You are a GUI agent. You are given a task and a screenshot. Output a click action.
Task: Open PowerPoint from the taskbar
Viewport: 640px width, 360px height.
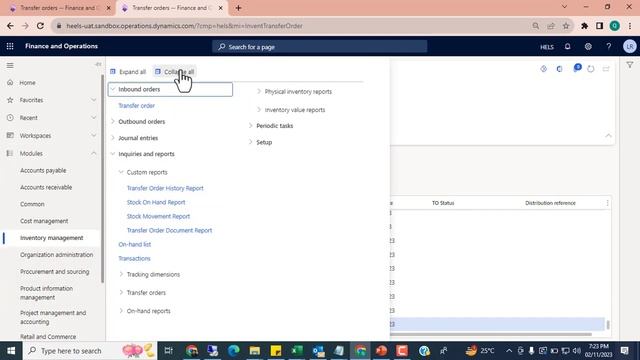381,351
